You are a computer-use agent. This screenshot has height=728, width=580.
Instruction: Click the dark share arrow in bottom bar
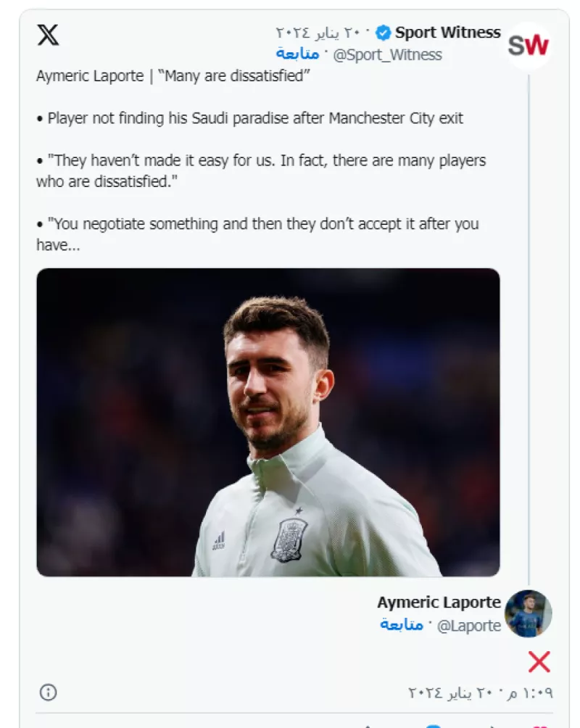coord(494,726)
